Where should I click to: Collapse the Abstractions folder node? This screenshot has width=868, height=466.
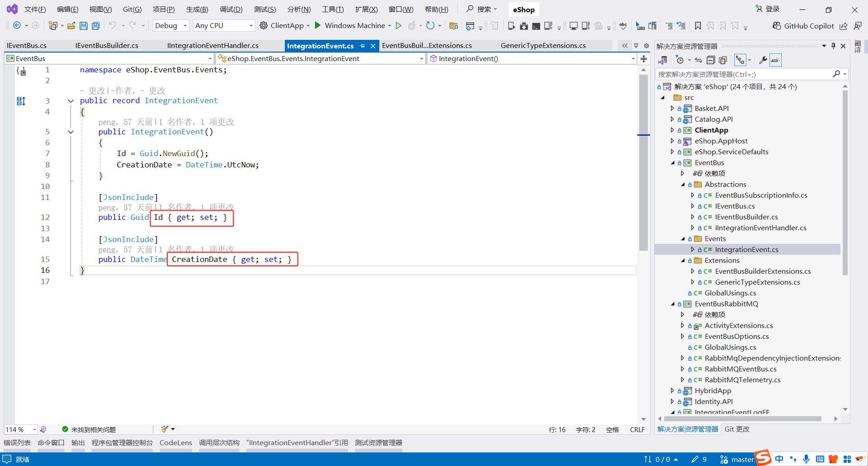pos(683,185)
